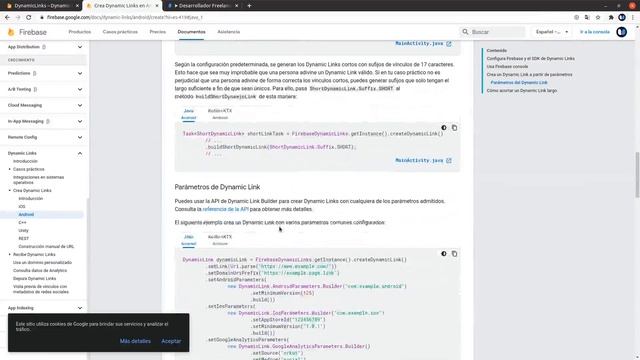
Task: Switch to DynamicLinks browser tab
Action: (41, 6)
